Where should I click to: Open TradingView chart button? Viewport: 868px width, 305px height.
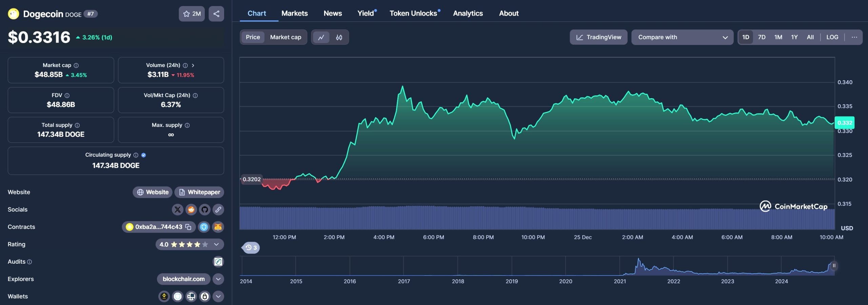tap(598, 37)
